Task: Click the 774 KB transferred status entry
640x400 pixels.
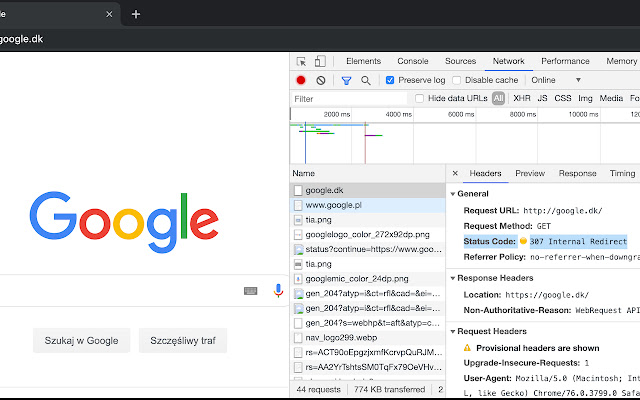Action: click(389, 389)
